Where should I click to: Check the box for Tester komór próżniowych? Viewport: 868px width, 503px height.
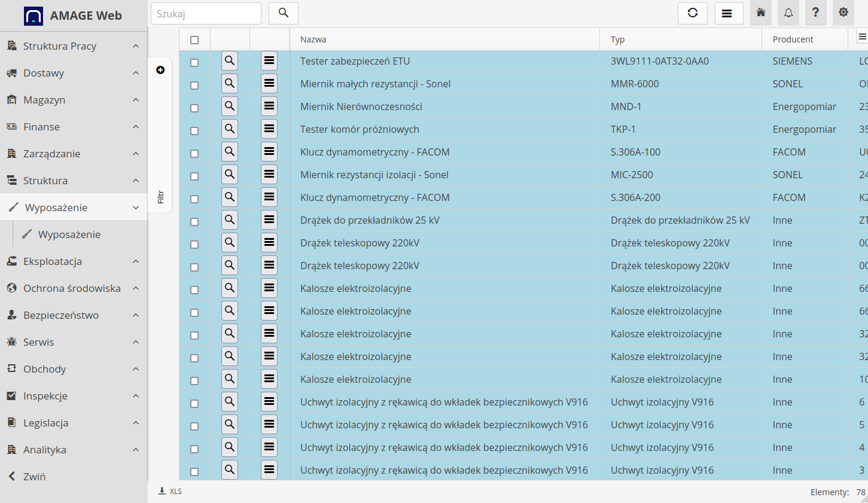click(194, 130)
